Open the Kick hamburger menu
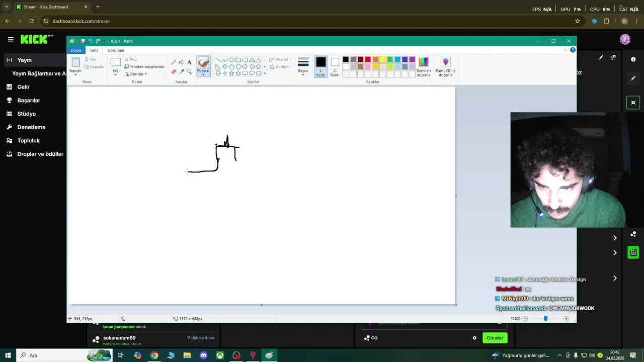Viewport: 644px width, 362px height. (x=11, y=39)
